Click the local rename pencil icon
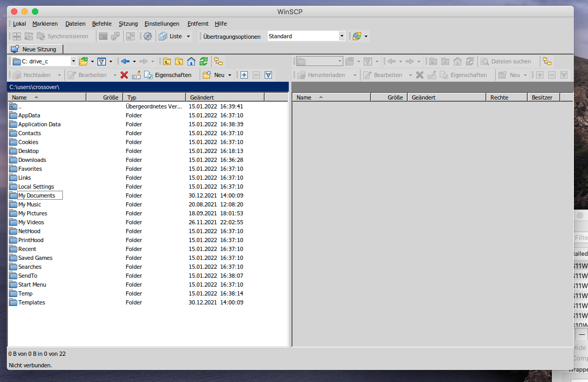Viewport: 588px width, 382px height. pyautogui.click(x=136, y=75)
